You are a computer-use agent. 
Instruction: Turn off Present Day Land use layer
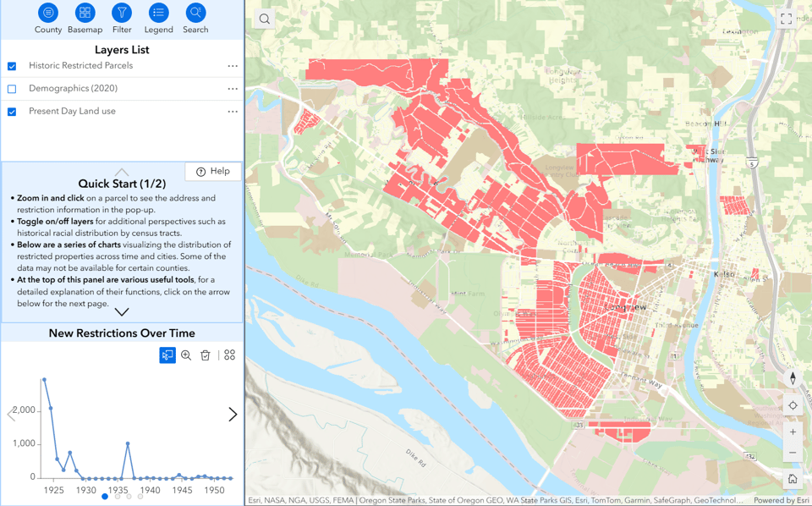coord(12,112)
